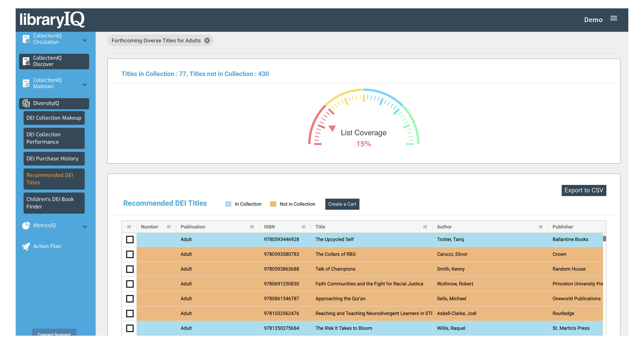Image resolution: width=644 pixels, height=344 pixels.
Task: Click author Wuthnow, Robert
Action: (455, 284)
